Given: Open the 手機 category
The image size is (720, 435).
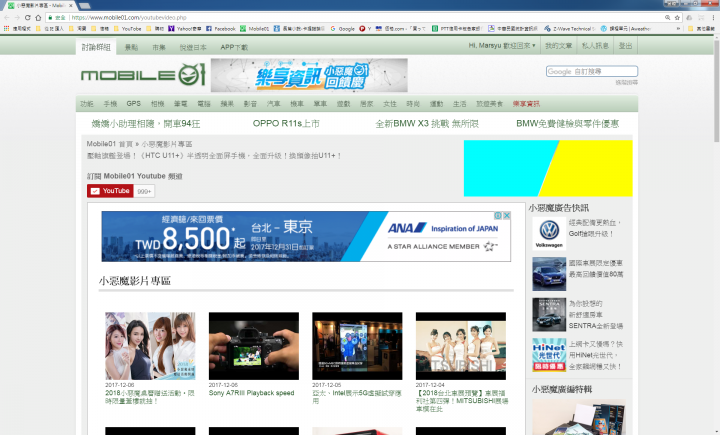Looking at the screenshot, I should tap(110, 104).
